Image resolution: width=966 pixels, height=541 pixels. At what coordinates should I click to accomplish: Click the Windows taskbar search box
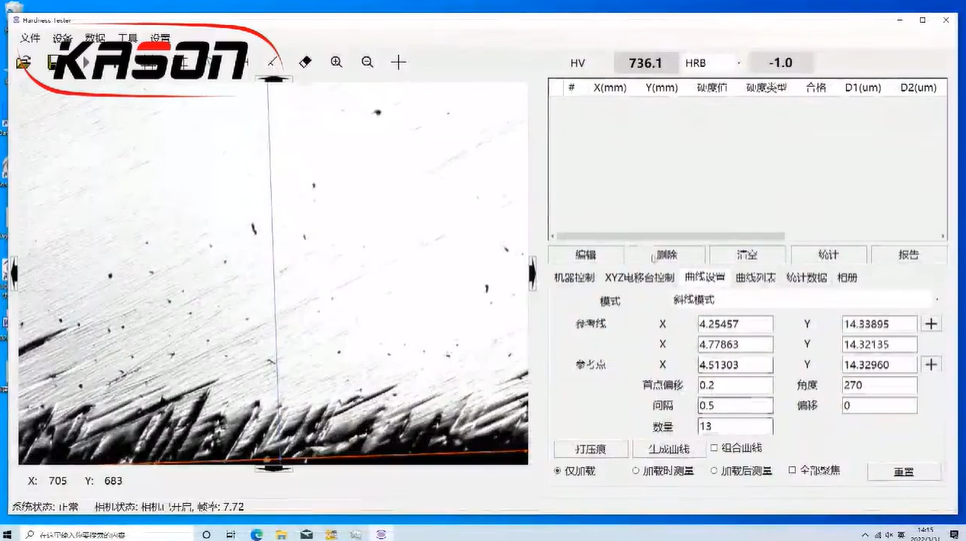coord(108,534)
